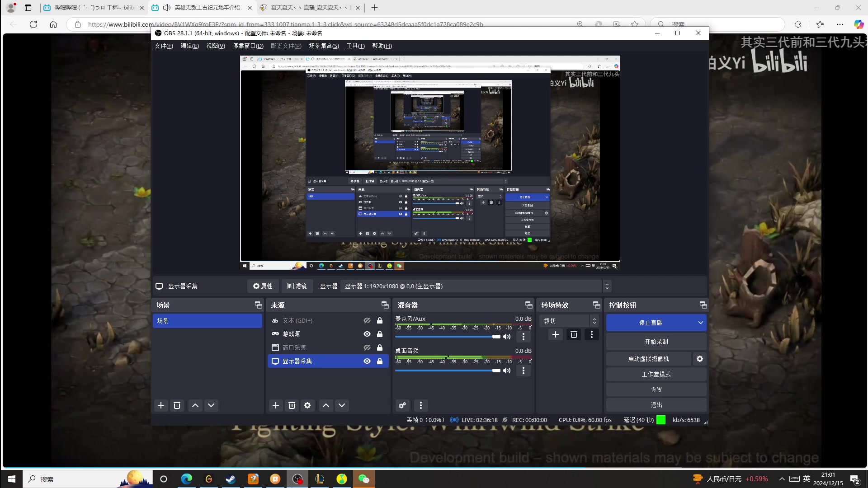Click the 退出 button
868x488 pixels.
pyautogui.click(x=656, y=405)
